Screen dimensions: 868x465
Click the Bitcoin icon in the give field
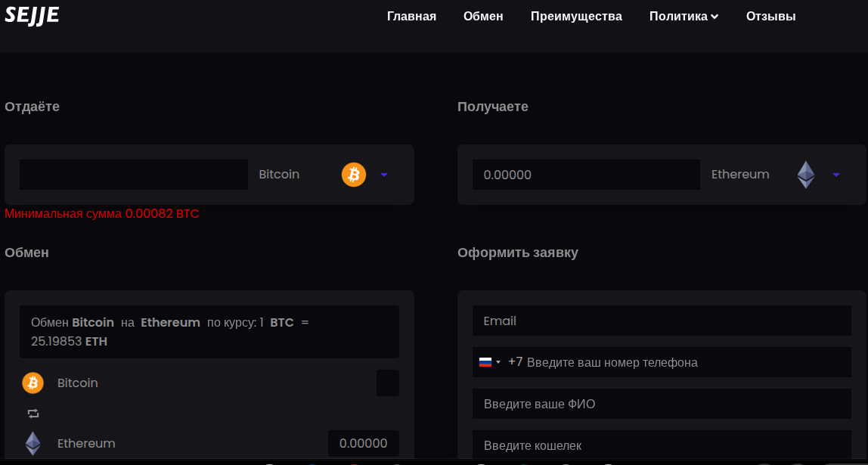[x=354, y=175]
